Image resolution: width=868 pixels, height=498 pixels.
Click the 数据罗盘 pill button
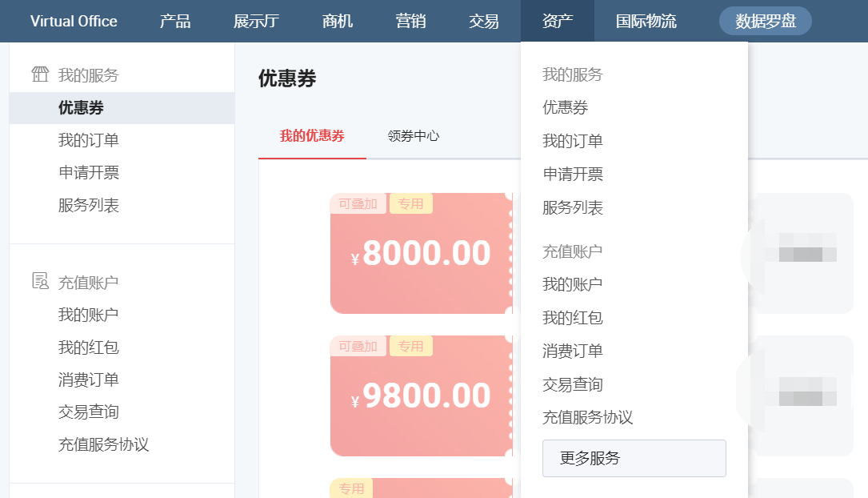pyautogui.click(x=765, y=21)
